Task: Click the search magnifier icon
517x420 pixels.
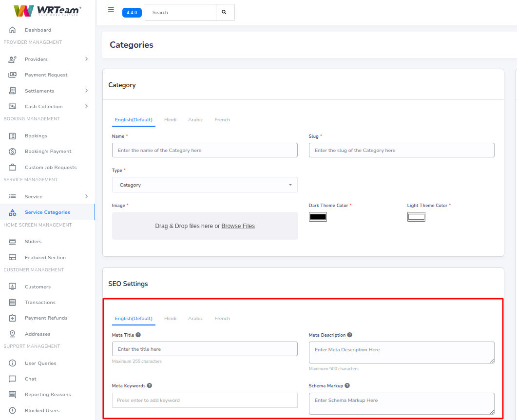Action: pos(225,12)
